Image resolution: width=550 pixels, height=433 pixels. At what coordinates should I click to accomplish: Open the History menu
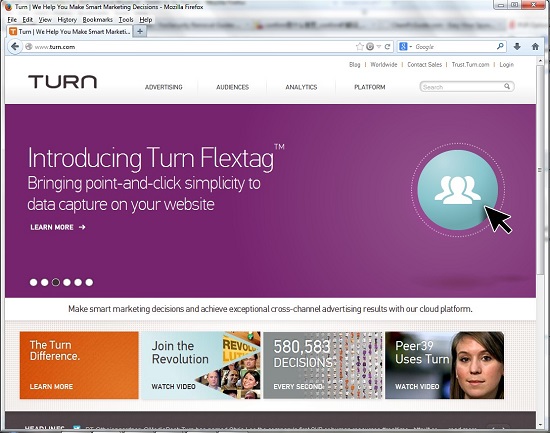coord(67,20)
